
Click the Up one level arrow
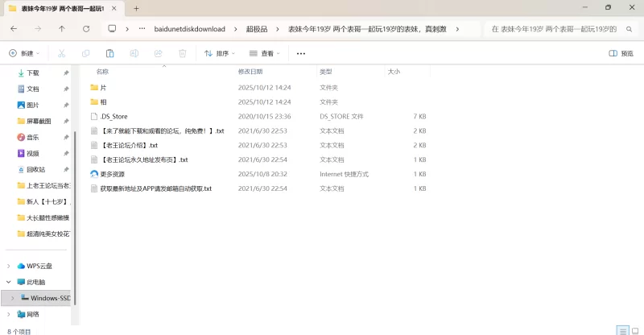62,28
